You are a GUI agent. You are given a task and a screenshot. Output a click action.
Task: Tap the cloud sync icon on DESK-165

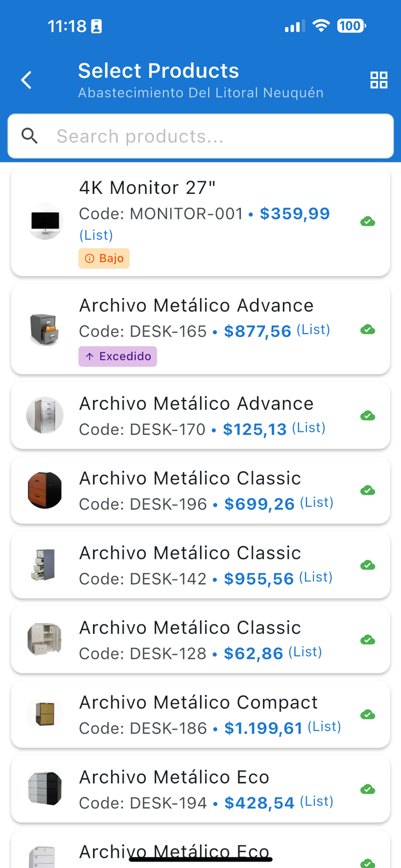click(x=368, y=330)
